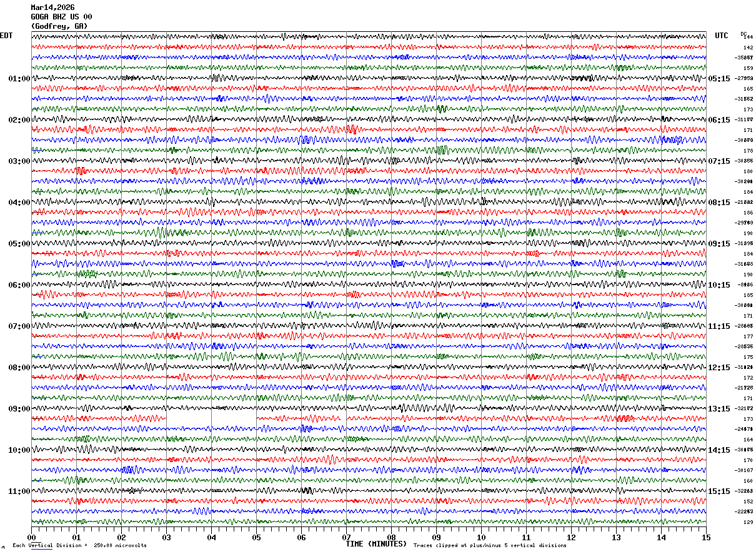This screenshot has height=554, width=756.
Task: Click the 06:15 UTC time label
Action: pyautogui.click(x=719, y=120)
